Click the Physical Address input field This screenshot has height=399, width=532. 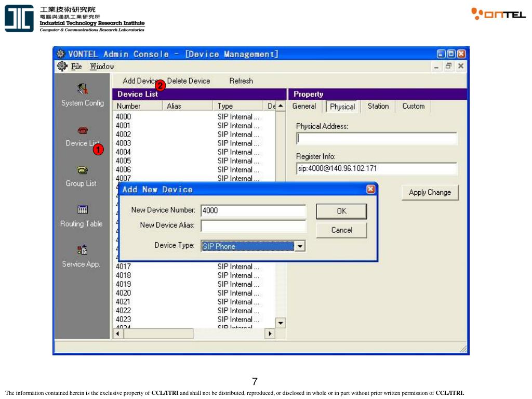pyautogui.click(x=376, y=138)
